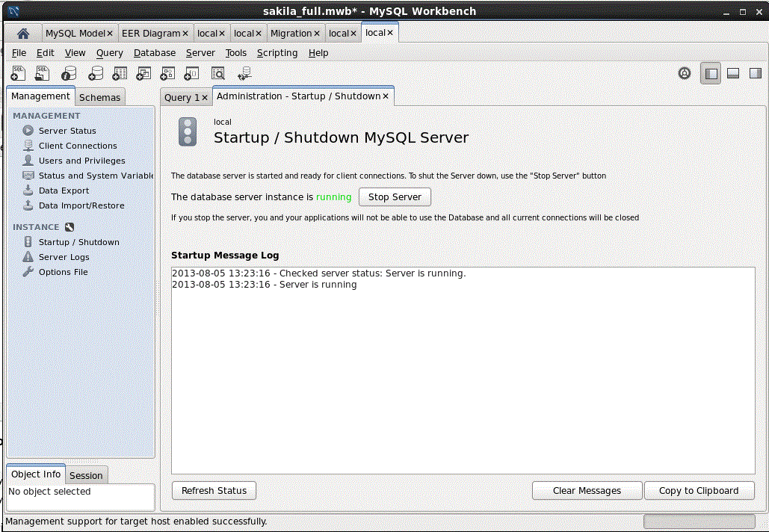This screenshot has height=532, width=769.
Task: Click the open SQL script file icon
Action: pyautogui.click(x=43, y=73)
